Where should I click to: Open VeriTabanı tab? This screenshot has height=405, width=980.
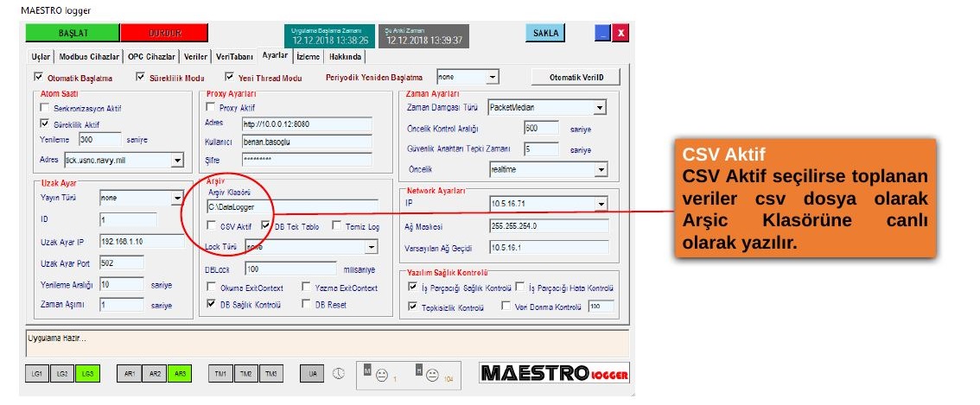click(x=235, y=57)
